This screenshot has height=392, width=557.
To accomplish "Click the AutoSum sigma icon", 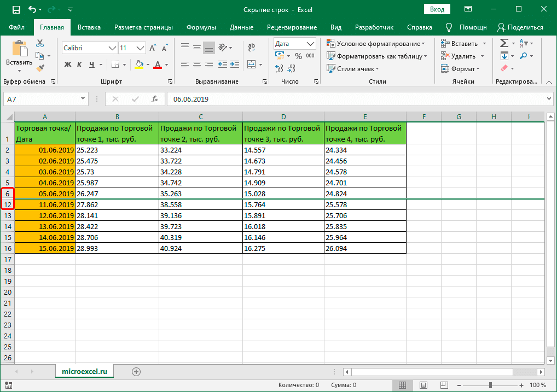I will coord(503,43).
